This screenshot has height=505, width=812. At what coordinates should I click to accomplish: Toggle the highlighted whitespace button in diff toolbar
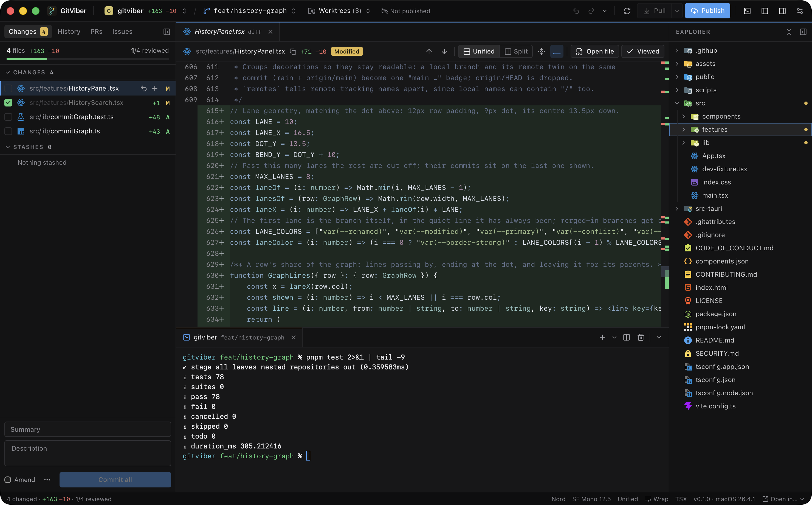pyautogui.click(x=557, y=51)
